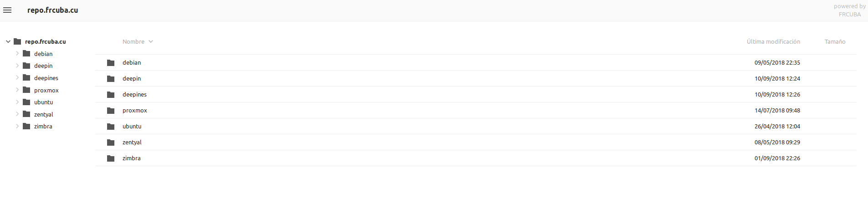Screen dimensions: 868x219
Task: Expand the zimbra node in sidebar tree
Action: pos(17,126)
